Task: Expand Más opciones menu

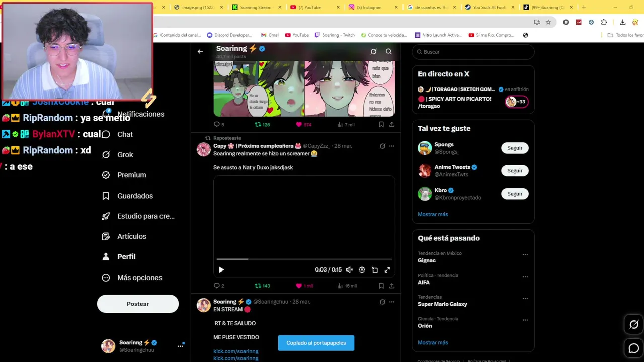Action: tap(132, 277)
